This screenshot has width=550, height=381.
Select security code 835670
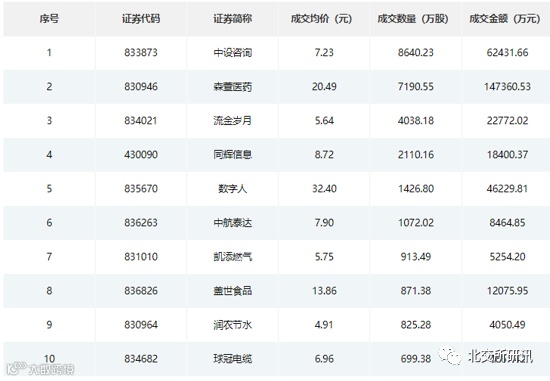pos(141,189)
